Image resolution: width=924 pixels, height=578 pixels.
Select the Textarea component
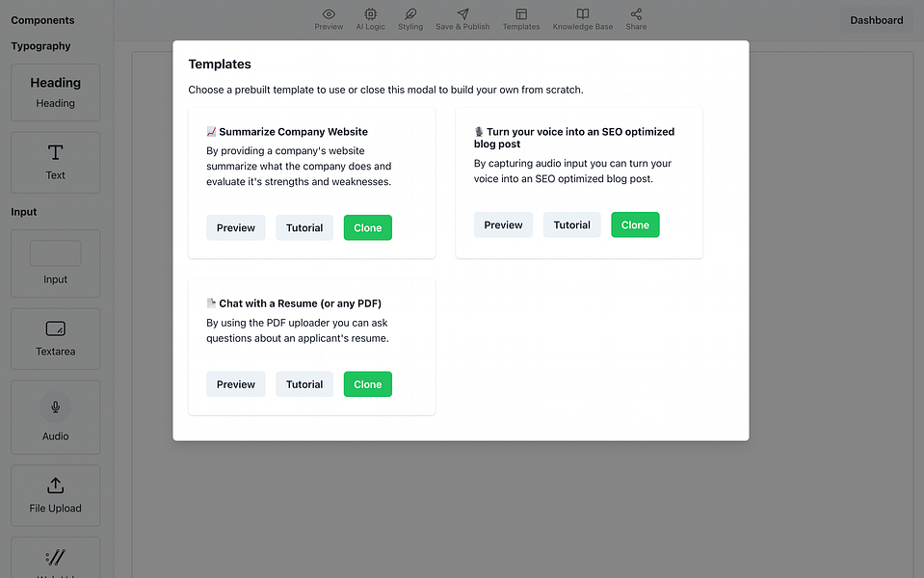click(x=55, y=338)
